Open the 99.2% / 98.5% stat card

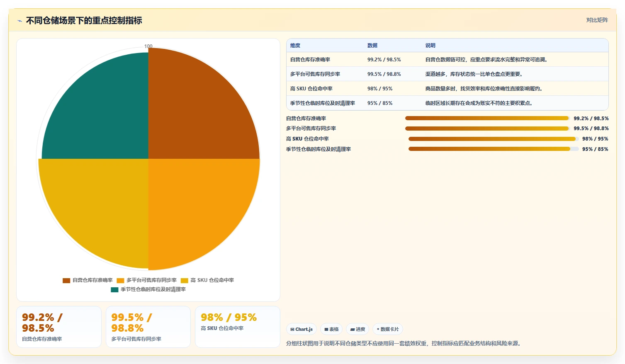59,327
